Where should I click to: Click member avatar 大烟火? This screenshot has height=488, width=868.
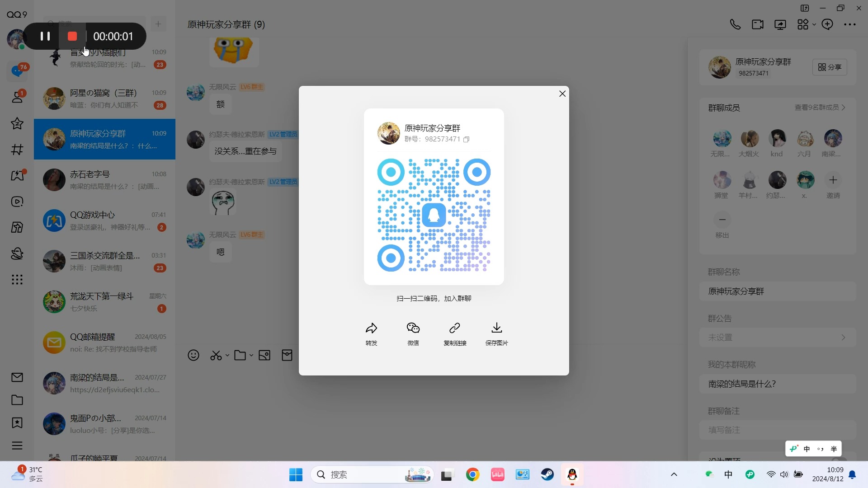(750, 139)
